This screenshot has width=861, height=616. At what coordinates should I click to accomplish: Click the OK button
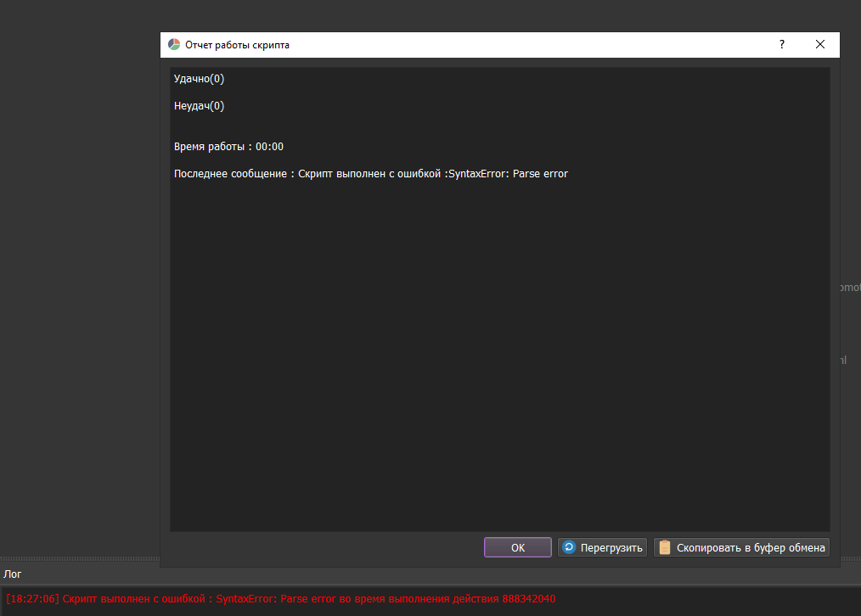click(x=518, y=548)
